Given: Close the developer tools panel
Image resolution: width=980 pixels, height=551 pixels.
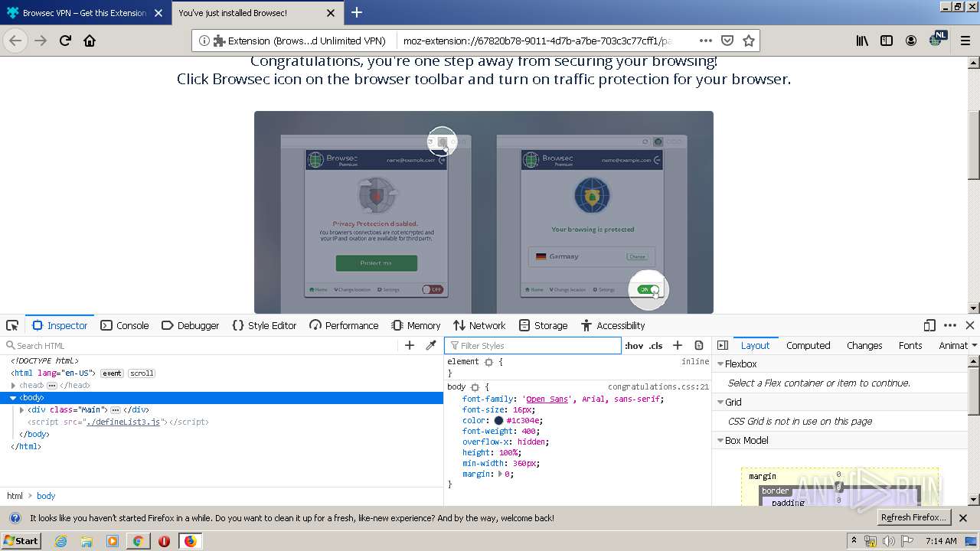Looking at the screenshot, I should [x=969, y=325].
